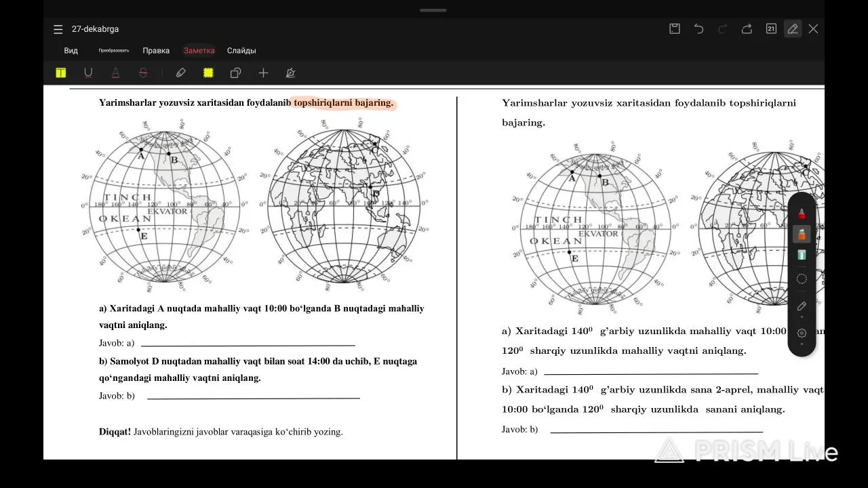Select the dashed circle lasso tool
868x488 pixels.
[802, 279]
